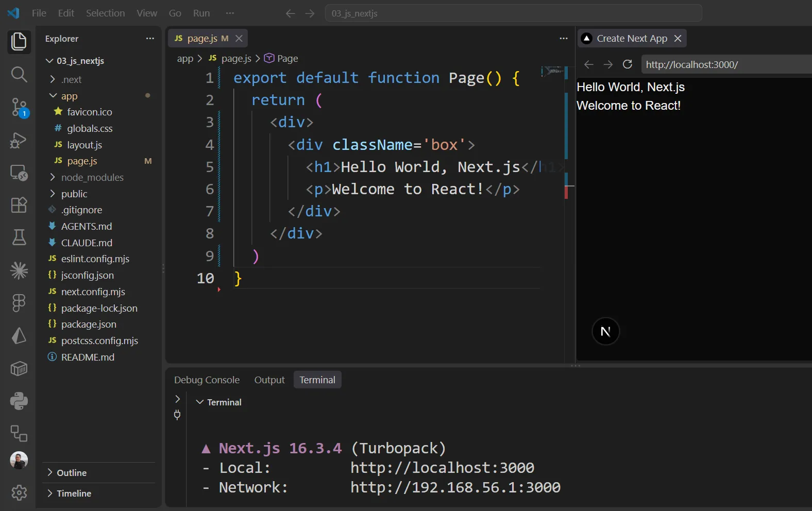The height and width of the screenshot is (511, 812).
Task: Collapse the app folder
Action: (53, 96)
